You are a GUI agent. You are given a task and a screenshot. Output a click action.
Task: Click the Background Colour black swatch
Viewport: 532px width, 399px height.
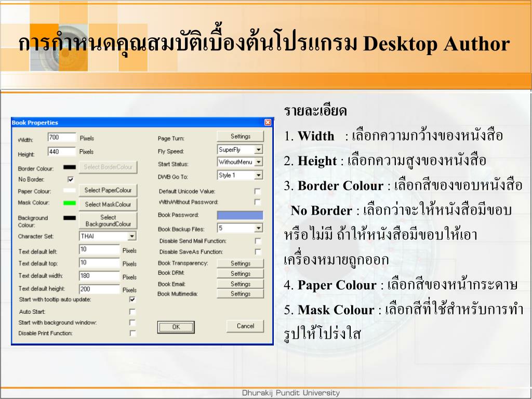pyautogui.click(x=70, y=218)
